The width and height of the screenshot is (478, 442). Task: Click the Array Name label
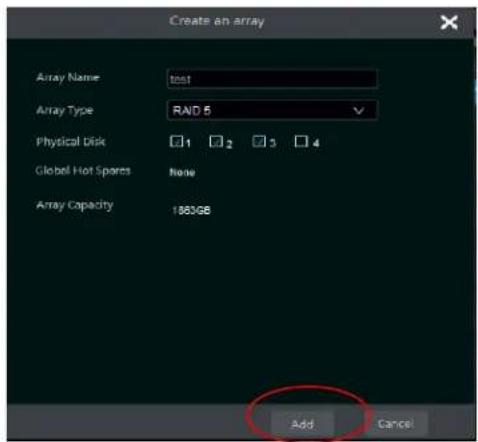(68, 78)
